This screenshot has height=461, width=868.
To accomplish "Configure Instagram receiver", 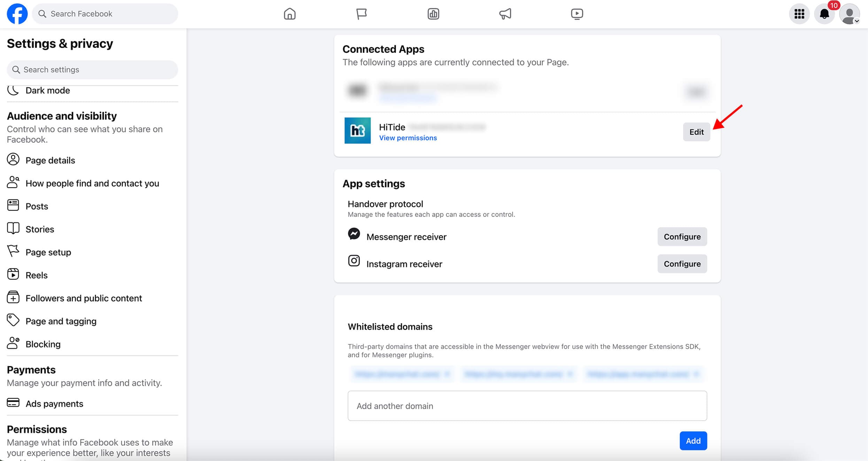I will coord(682,264).
